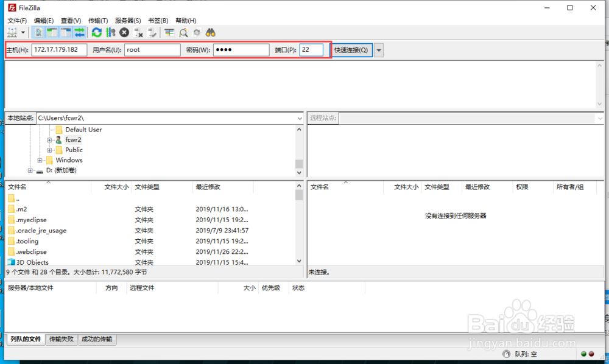Click the host field with 172.17.179.182

[59, 50]
